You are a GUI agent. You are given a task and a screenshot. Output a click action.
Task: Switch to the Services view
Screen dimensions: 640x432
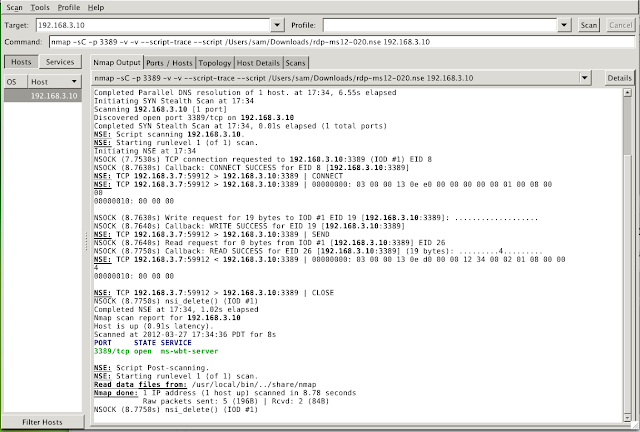point(60,62)
